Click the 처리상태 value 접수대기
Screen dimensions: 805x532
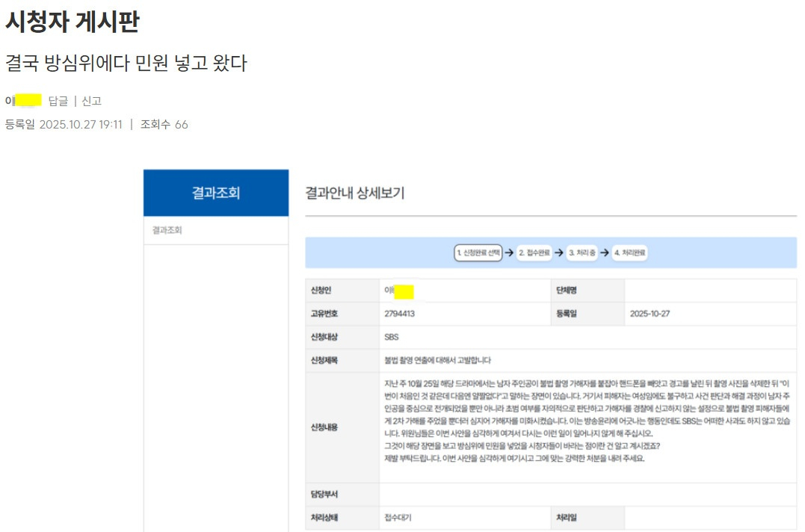pos(398,517)
